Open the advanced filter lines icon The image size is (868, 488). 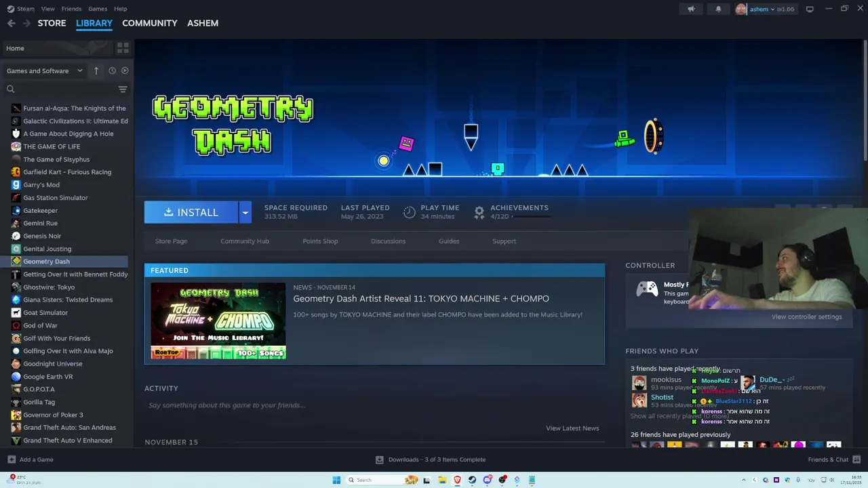[123, 89]
